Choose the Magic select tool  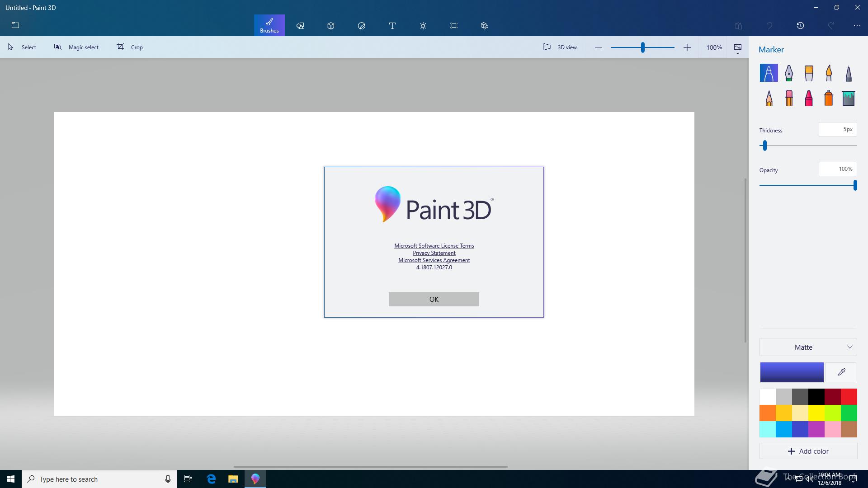pos(76,47)
